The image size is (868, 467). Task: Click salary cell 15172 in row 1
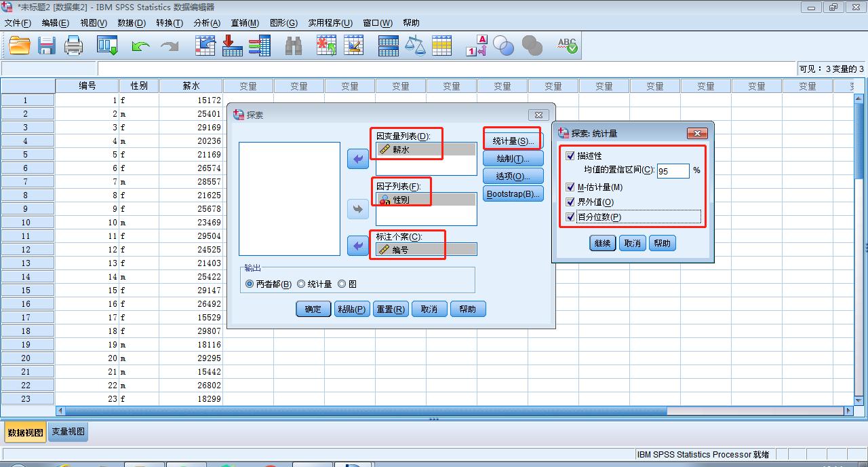click(191, 100)
